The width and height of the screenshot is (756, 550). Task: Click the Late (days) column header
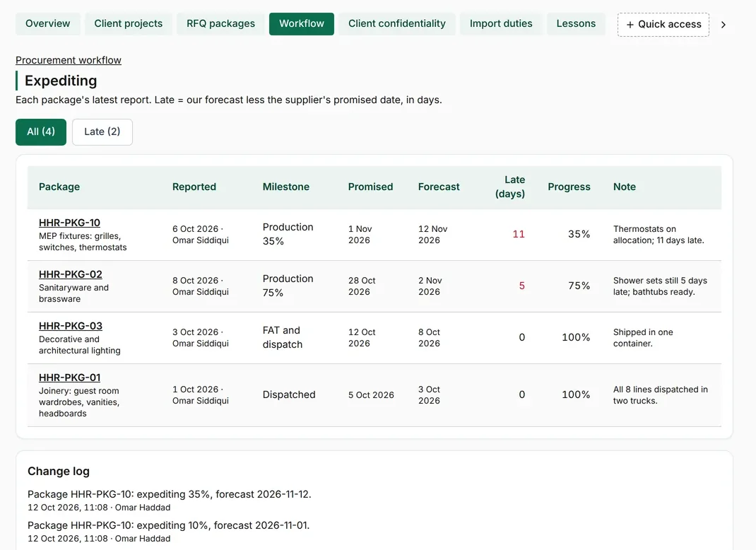[x=510, y=187]
